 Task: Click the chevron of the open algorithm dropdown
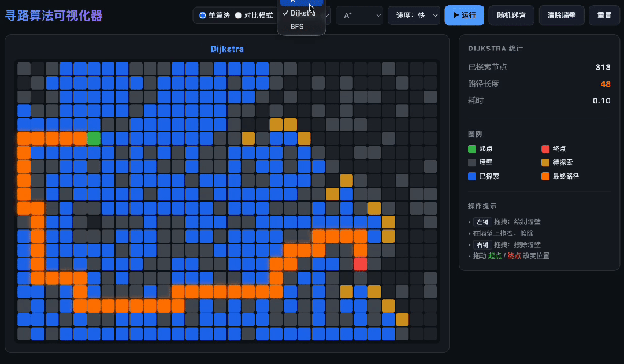pos(328,16)
